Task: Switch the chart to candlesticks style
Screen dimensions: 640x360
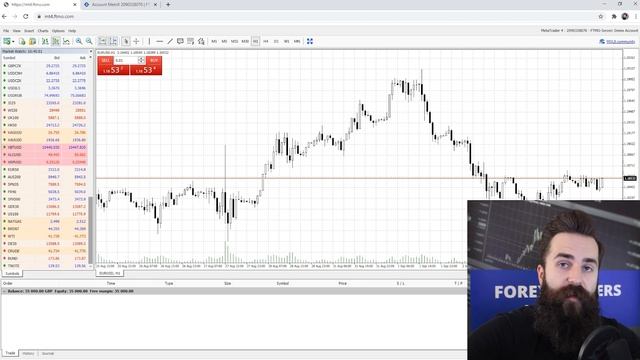Action: pos(56,41)
